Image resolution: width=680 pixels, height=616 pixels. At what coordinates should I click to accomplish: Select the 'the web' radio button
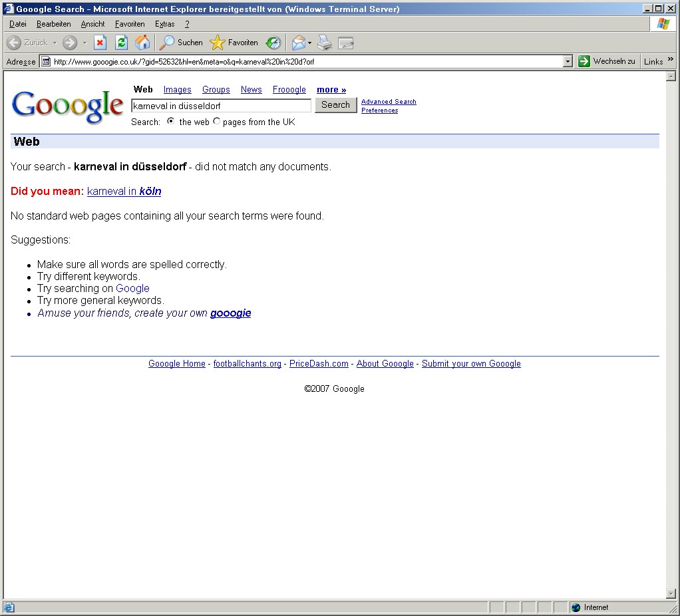[171, 121]
